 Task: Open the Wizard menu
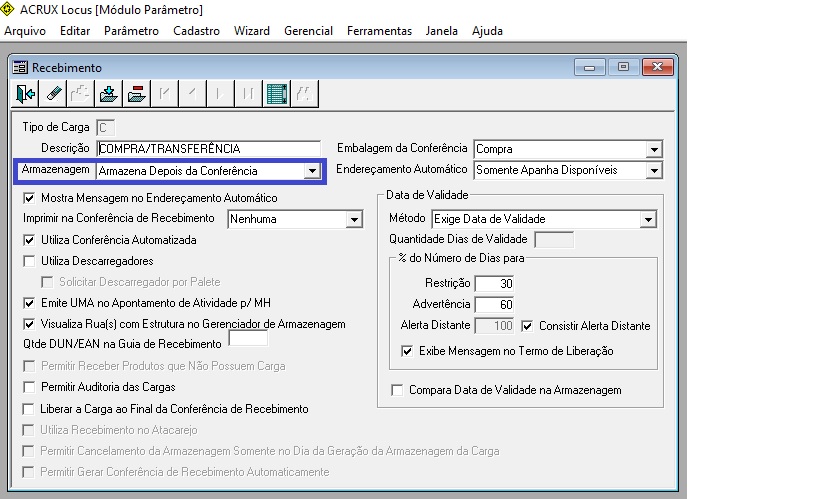point(252,31)
